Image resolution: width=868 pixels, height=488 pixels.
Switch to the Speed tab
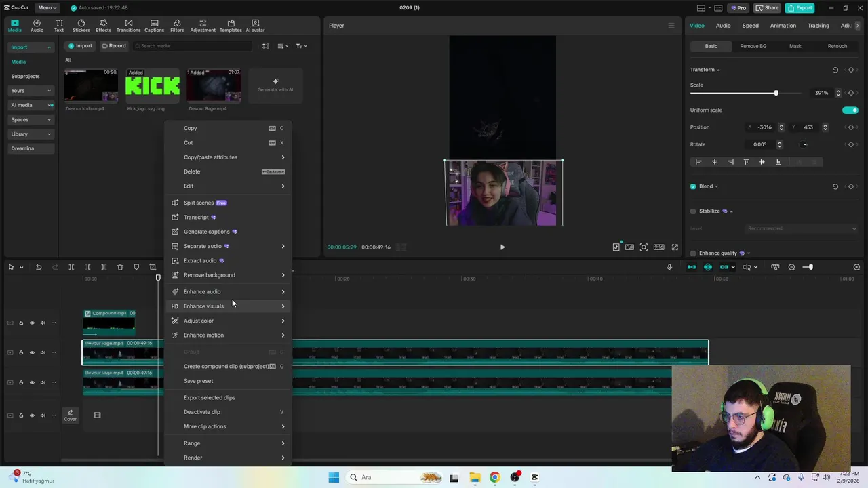coord(750,26)
